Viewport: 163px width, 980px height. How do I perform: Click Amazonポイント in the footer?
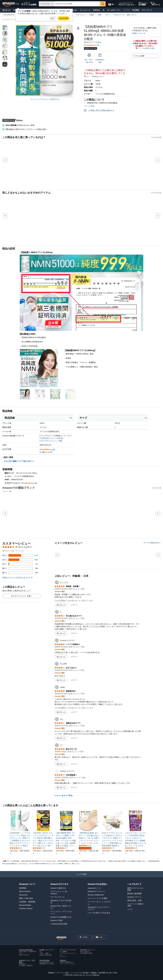(94, 888)
